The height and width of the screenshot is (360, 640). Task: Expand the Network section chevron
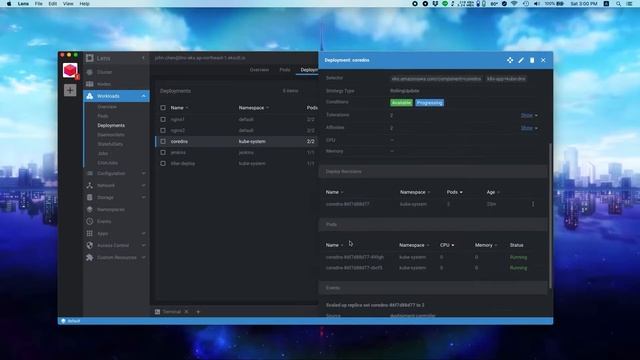pos(143,185)
